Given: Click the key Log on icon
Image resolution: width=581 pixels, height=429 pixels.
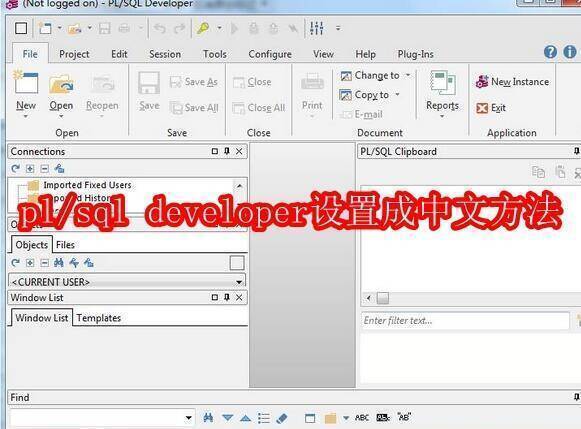Looking at the screenshot, I should [203, 28].
